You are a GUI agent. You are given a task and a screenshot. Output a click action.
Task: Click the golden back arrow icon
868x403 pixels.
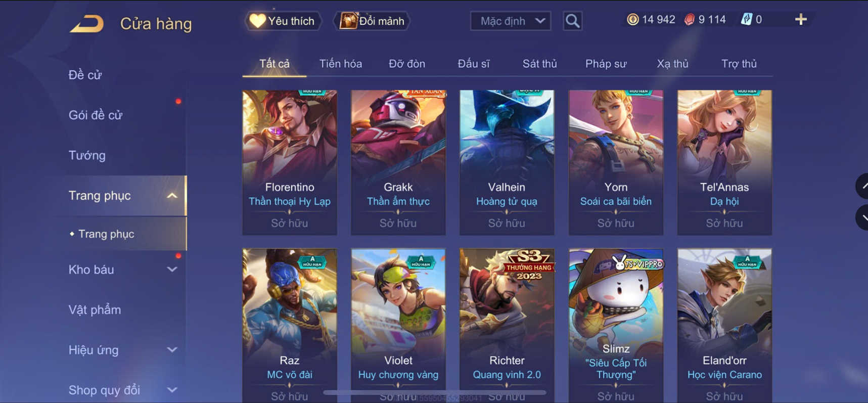point(86,24)
